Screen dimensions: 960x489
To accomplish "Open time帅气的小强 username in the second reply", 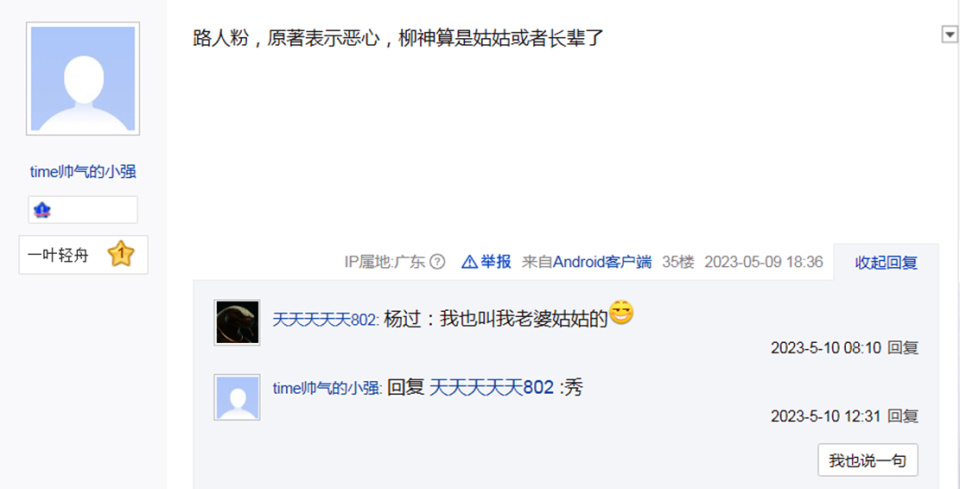I will [326, 388].
